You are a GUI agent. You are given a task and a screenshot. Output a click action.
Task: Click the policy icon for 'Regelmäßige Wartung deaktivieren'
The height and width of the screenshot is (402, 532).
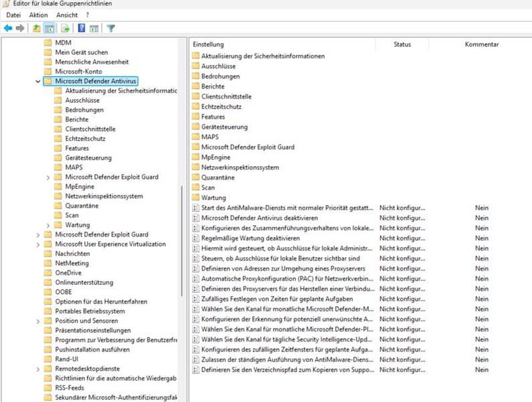click(196, 239)
